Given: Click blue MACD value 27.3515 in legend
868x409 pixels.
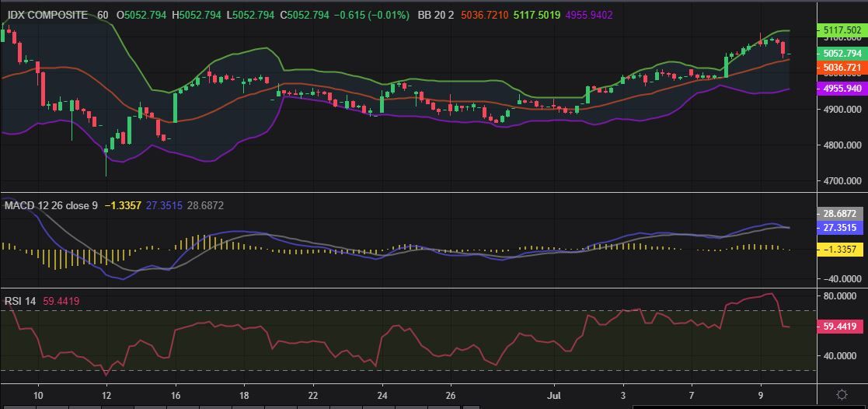Looking at the screenshot, I should 164,205.
